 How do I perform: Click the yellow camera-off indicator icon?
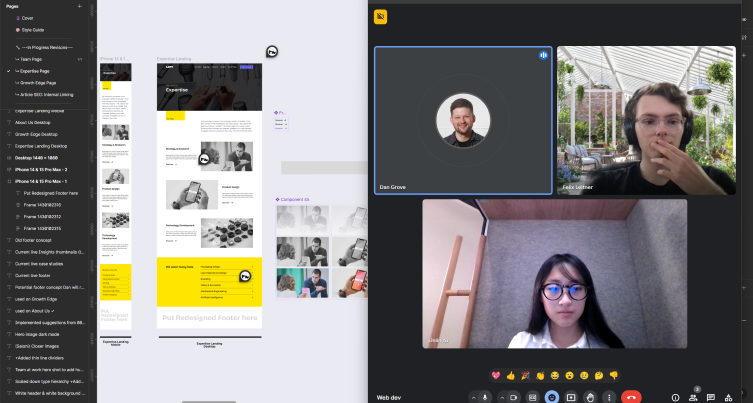click(x=380, y=17)
